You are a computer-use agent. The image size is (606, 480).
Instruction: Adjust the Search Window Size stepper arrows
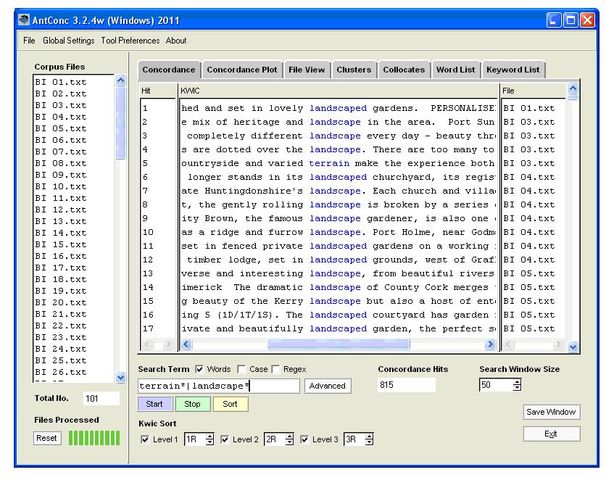click(x=517, y=385)
